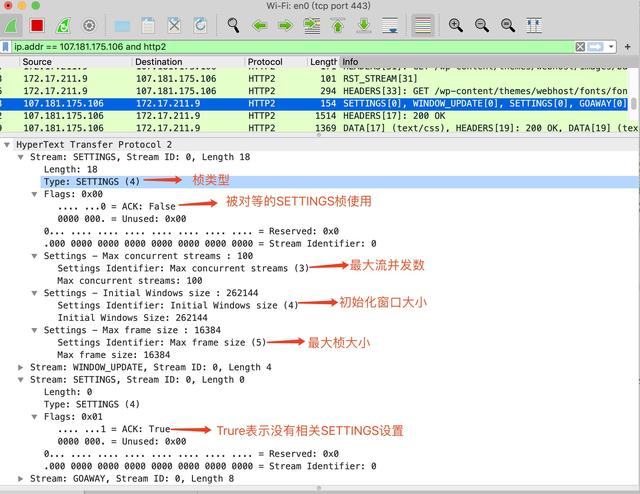Collapse the Flags: 0x00 node
This screenshot has width=640, height=494.
pos(34,194)
